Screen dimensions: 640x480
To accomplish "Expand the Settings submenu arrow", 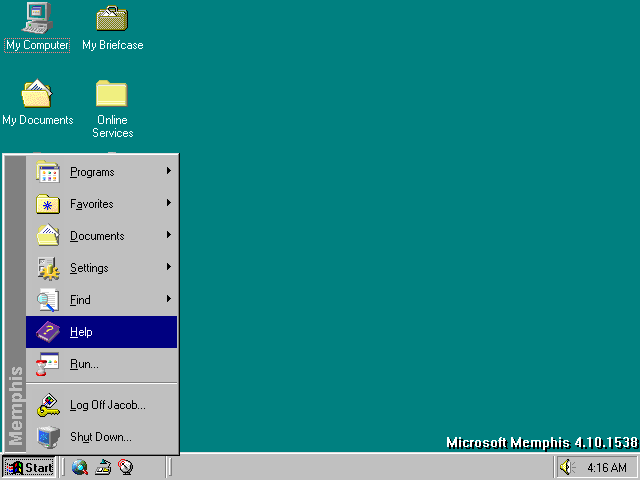I will pos(169,267).
